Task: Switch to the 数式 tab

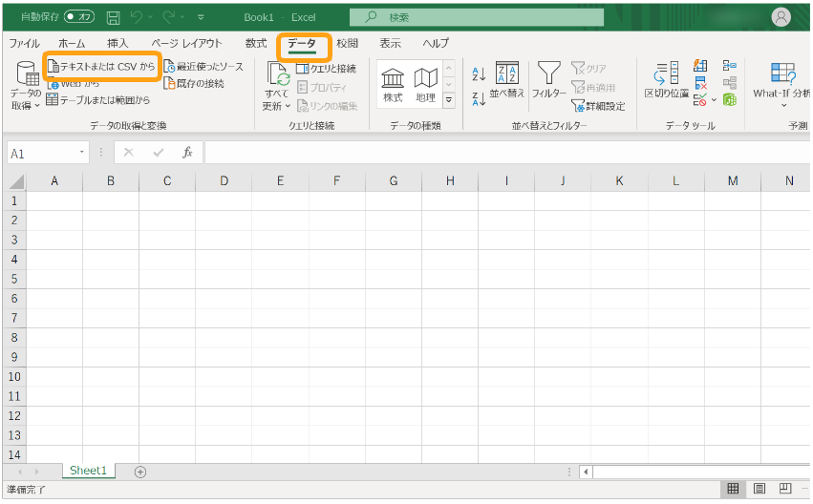Action: [x=256, y=44]
